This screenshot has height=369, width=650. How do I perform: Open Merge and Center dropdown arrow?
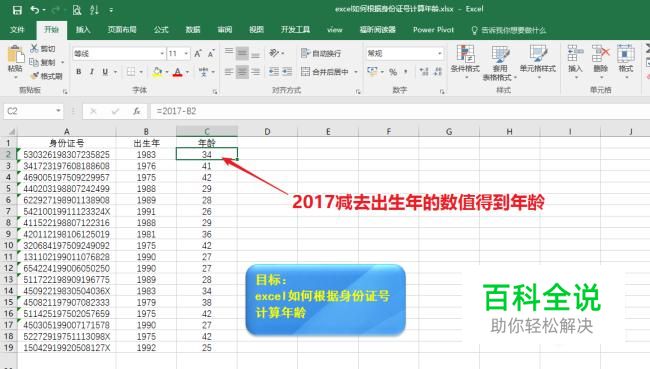[356, 72]
